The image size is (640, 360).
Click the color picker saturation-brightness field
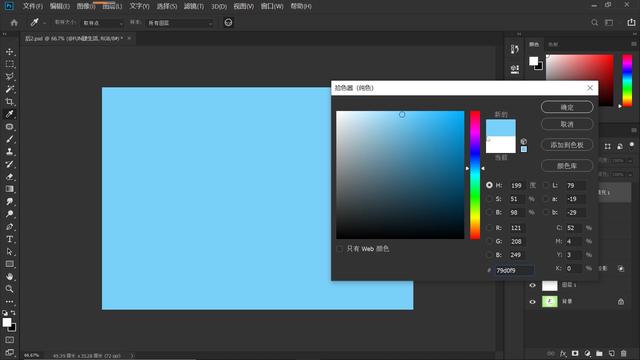point(400,175)
